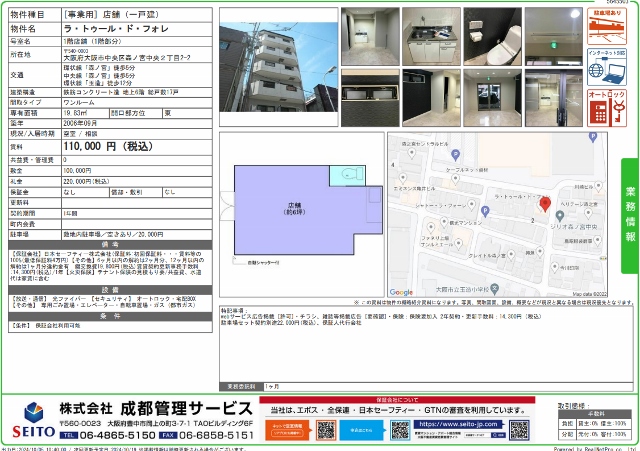This screenshot has height=451, width=640.
Task: Click the 専有面積 value 19.83㎡
Action: click(x=75, y=113)
